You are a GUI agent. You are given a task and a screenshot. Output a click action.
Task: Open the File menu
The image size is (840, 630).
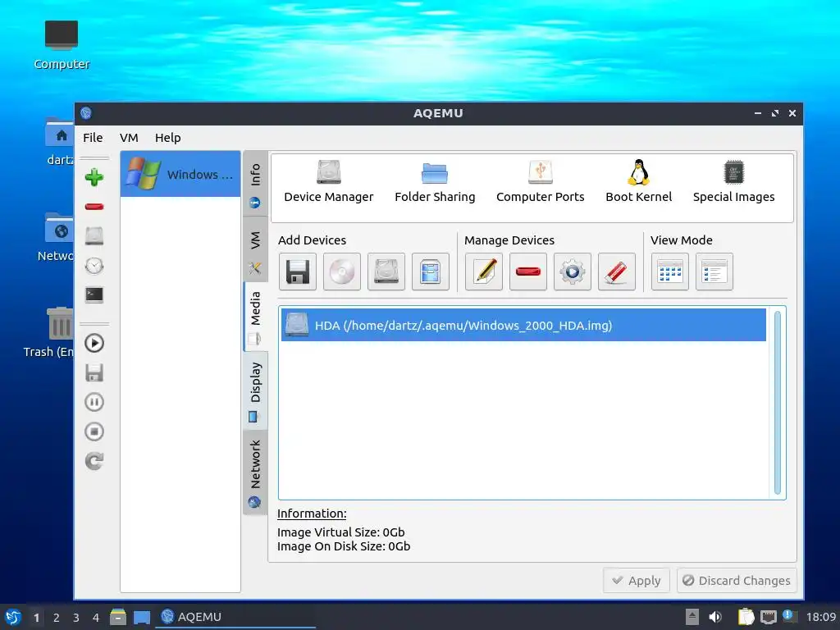click(93, 138)
